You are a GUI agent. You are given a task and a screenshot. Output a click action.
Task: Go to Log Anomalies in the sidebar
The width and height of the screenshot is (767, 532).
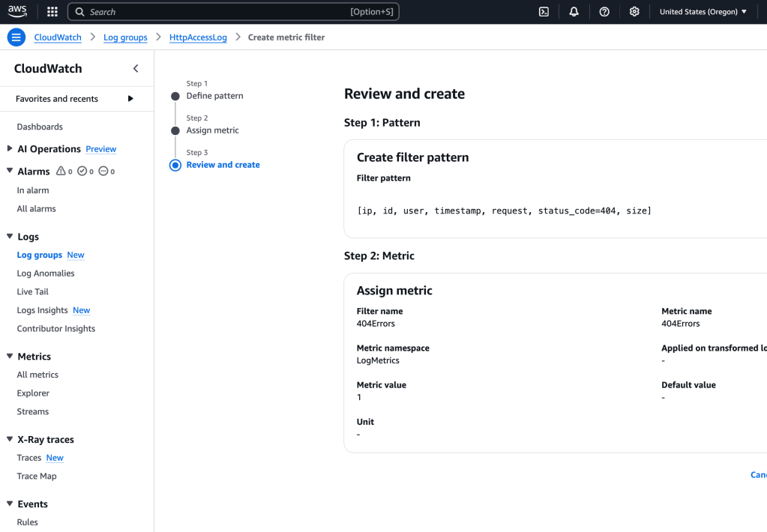(x=46, y=273)
